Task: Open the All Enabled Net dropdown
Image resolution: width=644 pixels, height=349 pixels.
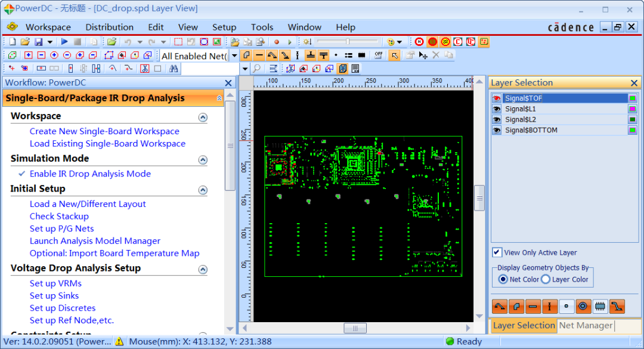Action: (x=234, y=55)
